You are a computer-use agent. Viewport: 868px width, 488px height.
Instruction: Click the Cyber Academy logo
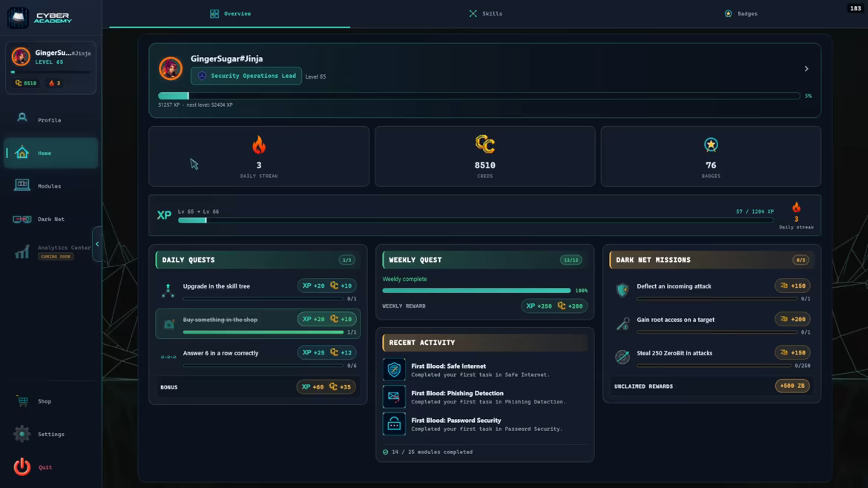[40, 18]
